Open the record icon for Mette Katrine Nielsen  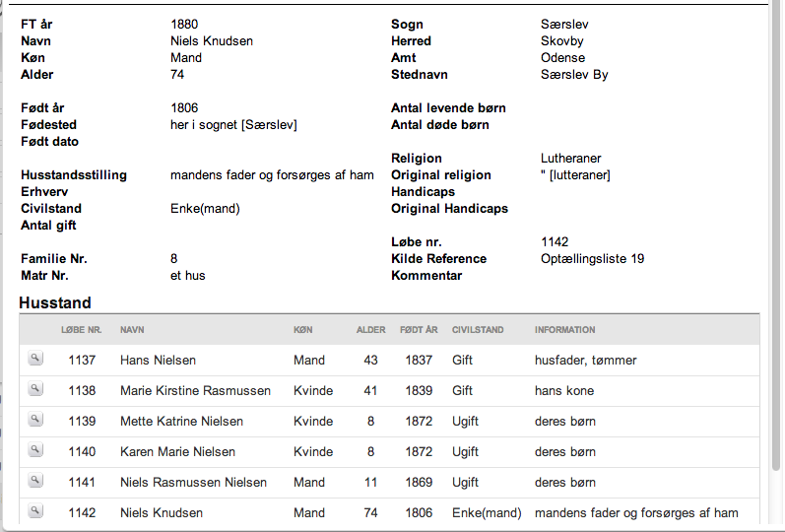[35, 420]
